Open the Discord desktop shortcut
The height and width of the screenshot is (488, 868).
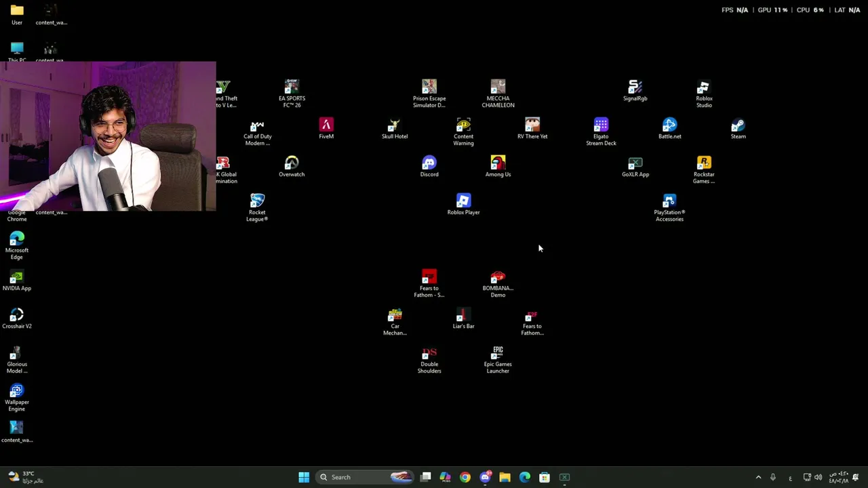[429, 167]
